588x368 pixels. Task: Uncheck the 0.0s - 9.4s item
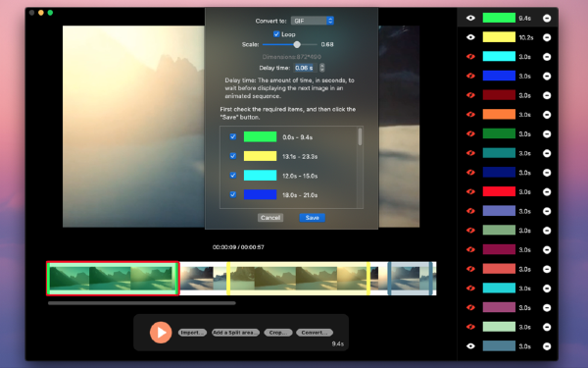(x=233, y=136)
